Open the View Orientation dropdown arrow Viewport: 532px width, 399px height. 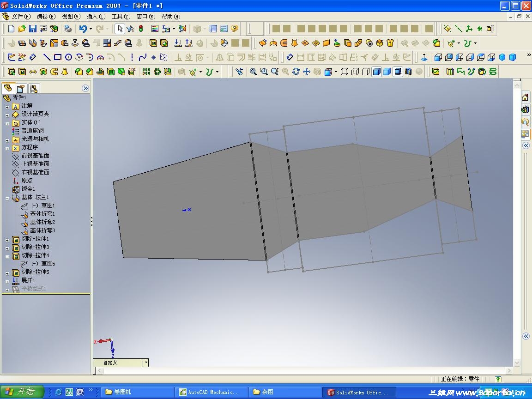pyautogui.click(x=336, y=72)
